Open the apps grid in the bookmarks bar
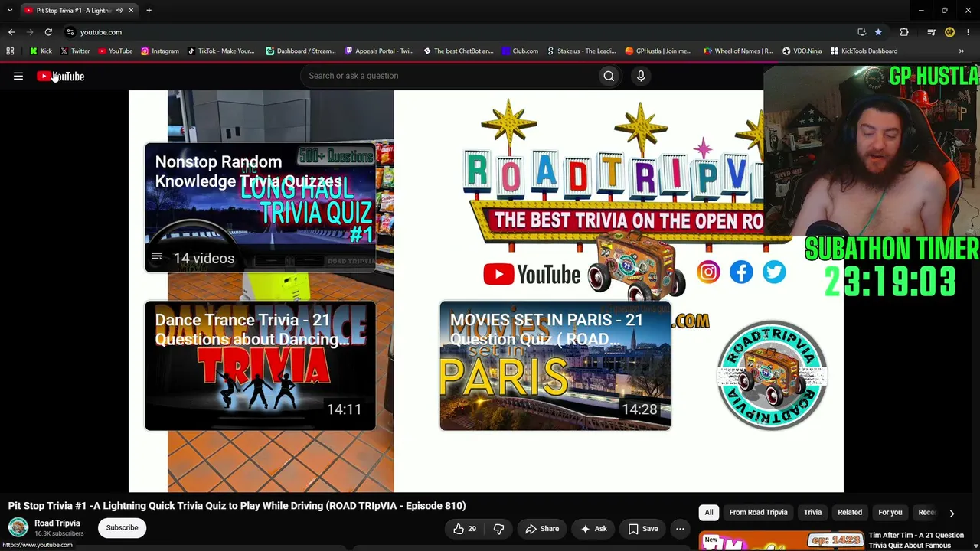The width and height of the screenshot is (980, 551). 10,51
